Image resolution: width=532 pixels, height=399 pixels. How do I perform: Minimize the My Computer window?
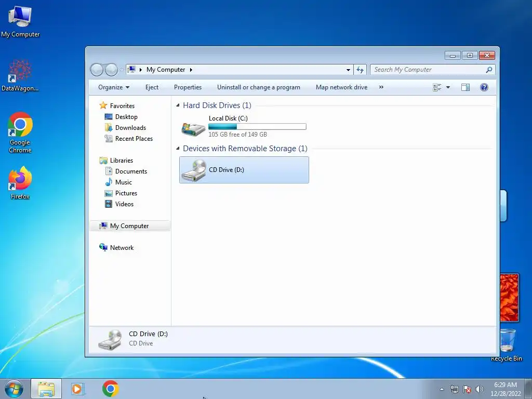453,55
